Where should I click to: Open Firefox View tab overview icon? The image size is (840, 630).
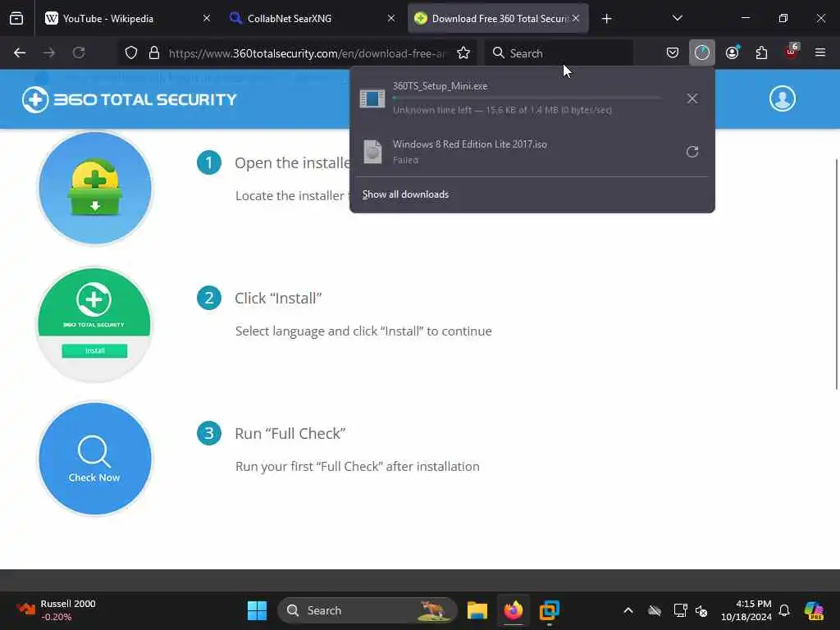[16, 18]
